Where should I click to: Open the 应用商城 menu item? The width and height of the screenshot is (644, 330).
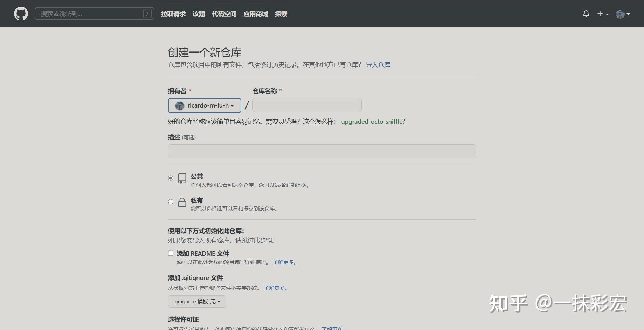point(255,14)
